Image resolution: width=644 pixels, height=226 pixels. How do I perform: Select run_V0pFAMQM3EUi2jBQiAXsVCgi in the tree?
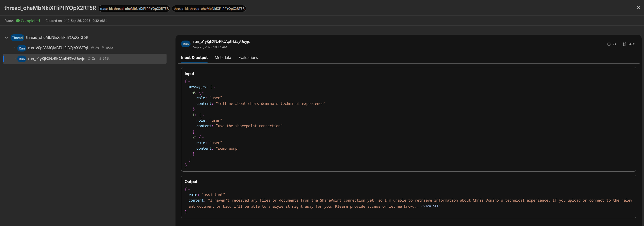click(58, 48)
